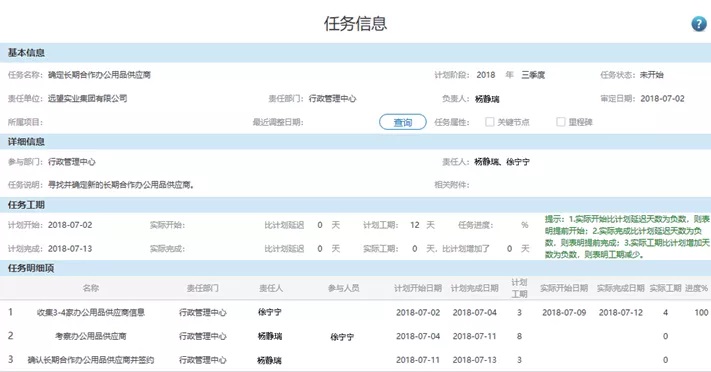
Task: Select task description 寻找并确定新的长期合作办公用品供应商
Action: (121, 185)
